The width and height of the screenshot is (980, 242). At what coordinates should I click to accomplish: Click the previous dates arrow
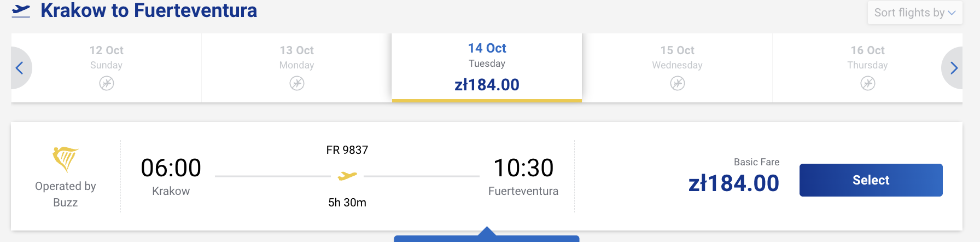[x=20, y=68]
